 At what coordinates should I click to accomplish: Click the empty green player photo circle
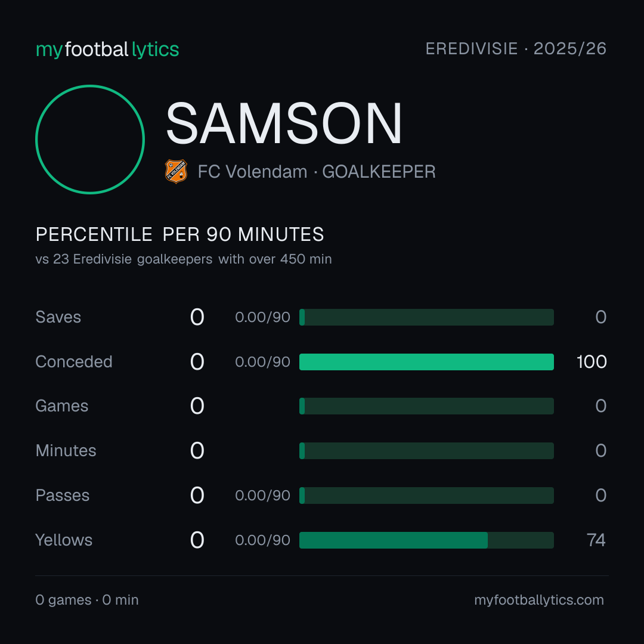pyautogui.click(x=90, y=139)
